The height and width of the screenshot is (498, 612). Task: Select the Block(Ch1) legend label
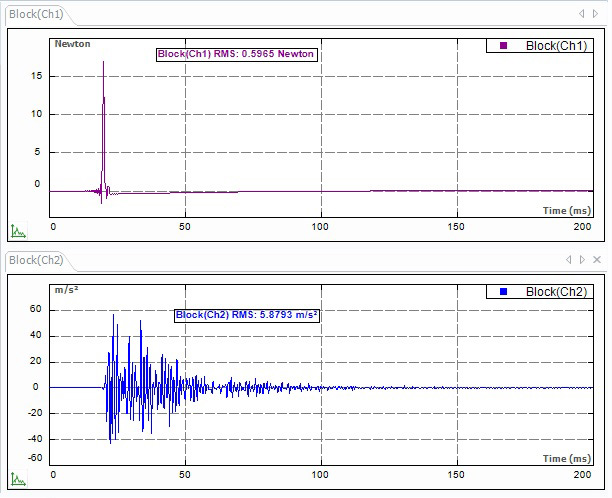[x=557, y=46]
